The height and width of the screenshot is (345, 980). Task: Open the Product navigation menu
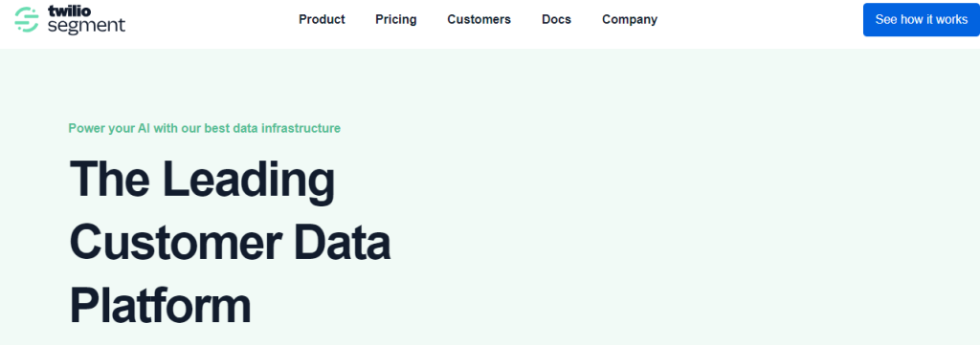(x=322, y=19)
